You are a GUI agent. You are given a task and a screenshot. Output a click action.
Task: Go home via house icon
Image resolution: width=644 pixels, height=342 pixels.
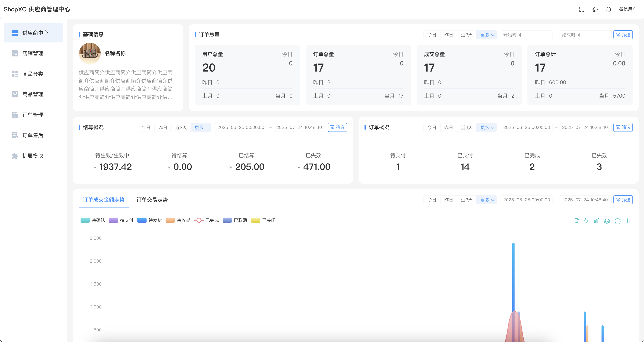tap(595, 9)
